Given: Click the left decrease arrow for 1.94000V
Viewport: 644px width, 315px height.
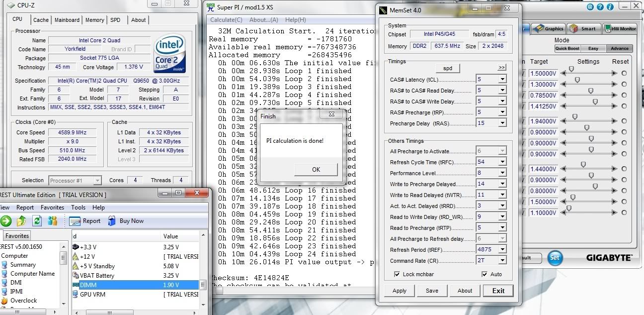Looking at the screenshot, I should pos(563,121).
